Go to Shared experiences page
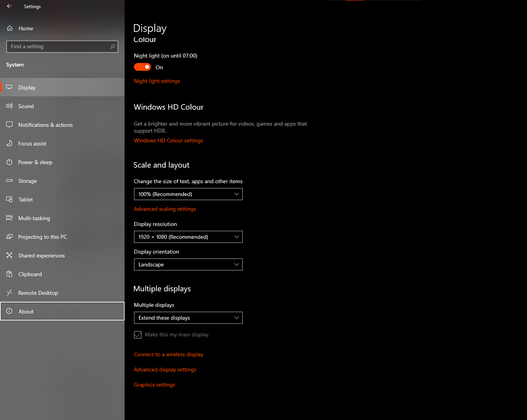The height and width of the screenshot is (420, 527). [x=62, y=255]
